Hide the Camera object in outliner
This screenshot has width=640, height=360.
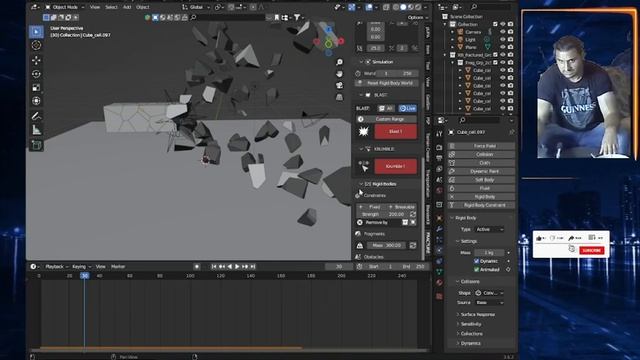tap(503, 32)
